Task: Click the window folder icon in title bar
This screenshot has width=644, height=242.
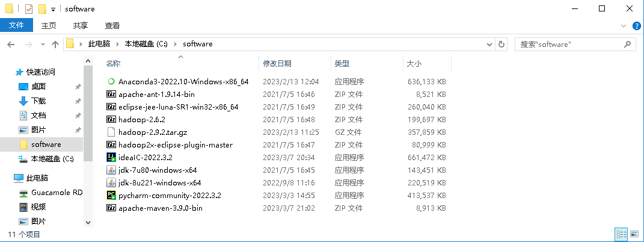Action: pyautogui.click(x=10, y=8)
